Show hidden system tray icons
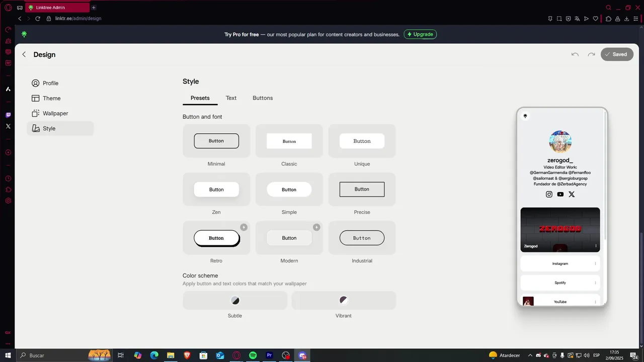This screenshot has height=362, width=644. pos(530,355)
